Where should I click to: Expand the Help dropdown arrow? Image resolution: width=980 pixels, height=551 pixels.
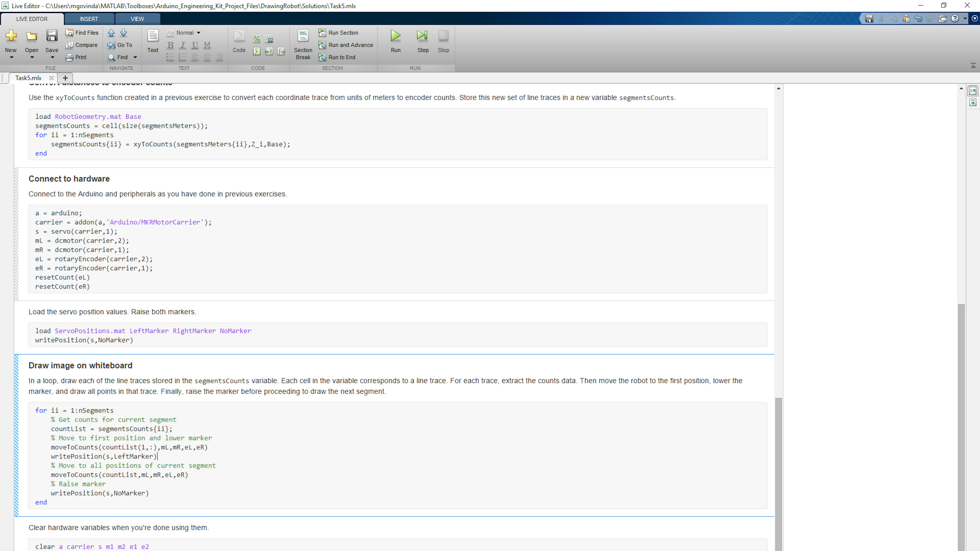pyautogui.click(x=965, y=19)
